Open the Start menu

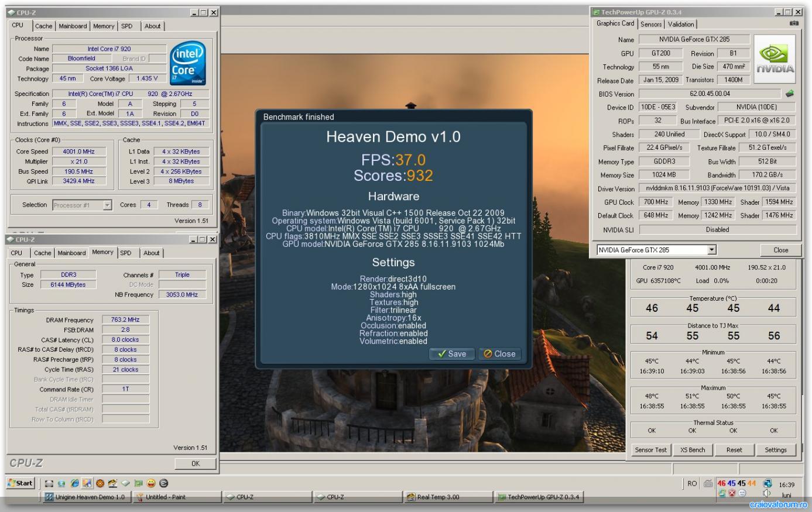20,483
